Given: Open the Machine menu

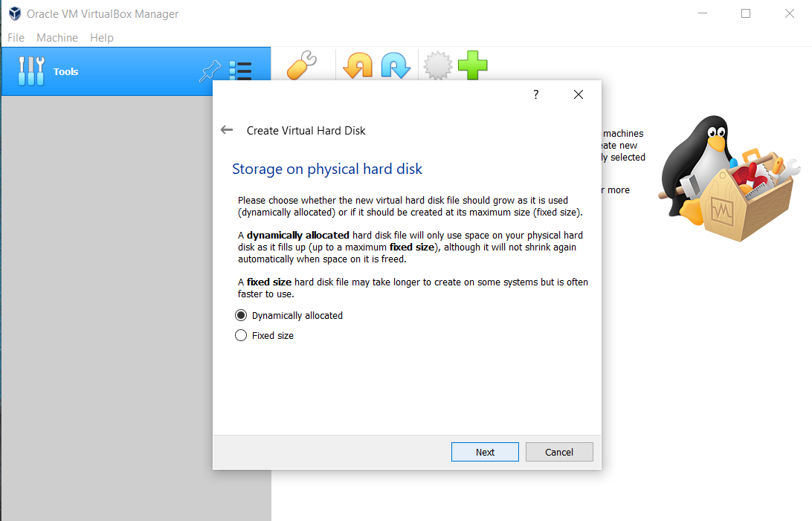Looking at the screenshot, I should pyautogui.click(x=57, y=37).
